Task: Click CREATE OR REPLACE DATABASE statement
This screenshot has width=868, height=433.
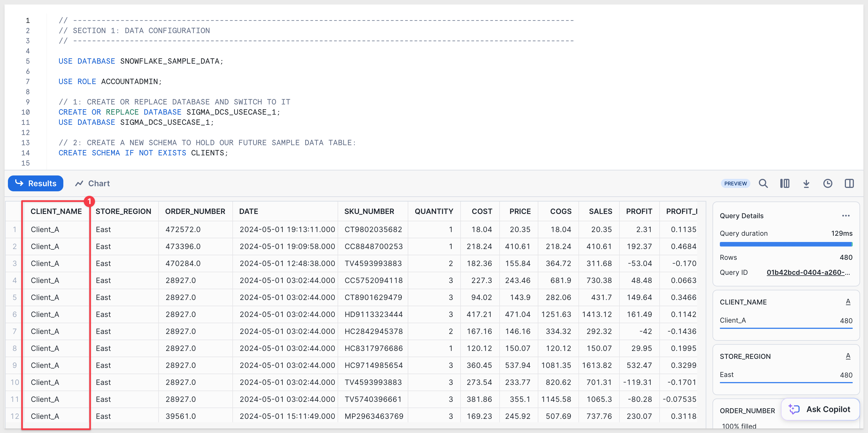Action: pyautogui.click(x=169, y=112)
